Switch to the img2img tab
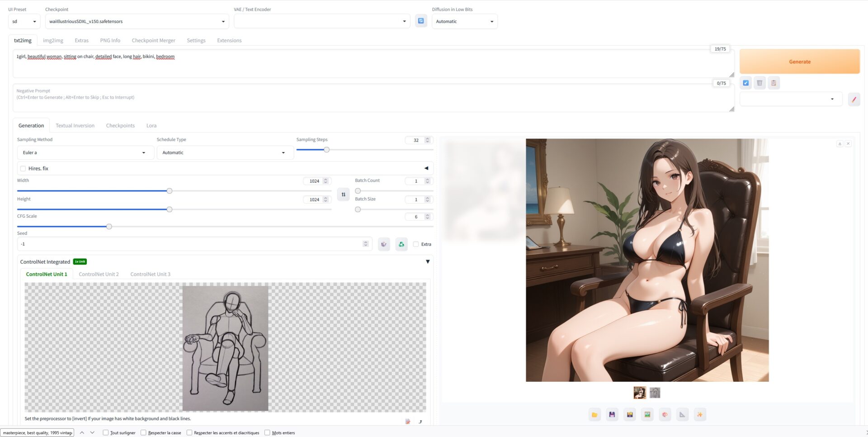Image resolution: width=868 pixels, height=437 pixels. [53, 40]
